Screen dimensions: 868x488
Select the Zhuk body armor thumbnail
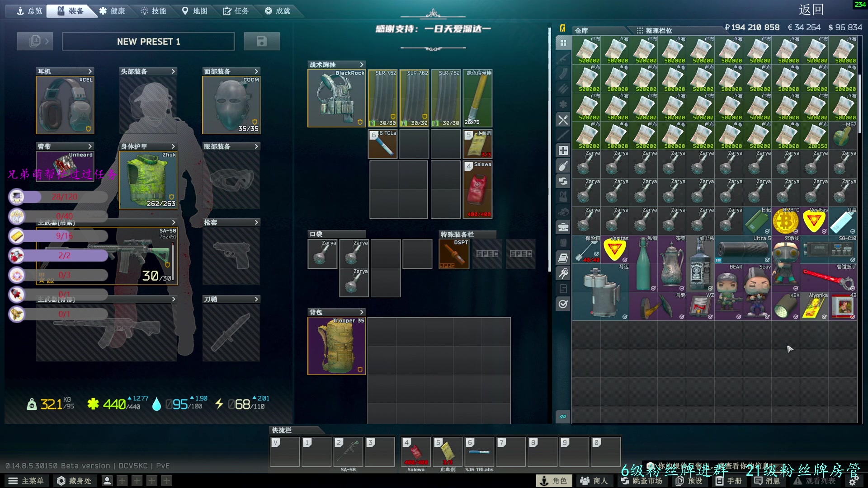[x=148, y=180]
